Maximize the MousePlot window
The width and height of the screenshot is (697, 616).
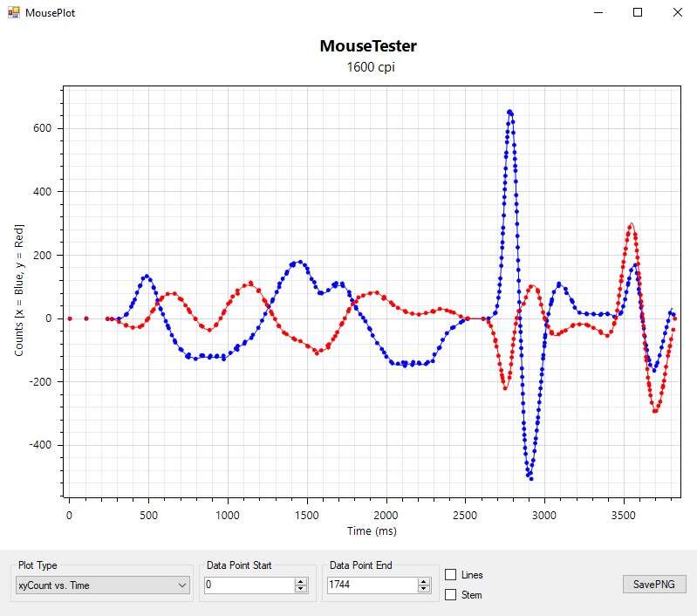coord(638,13)
